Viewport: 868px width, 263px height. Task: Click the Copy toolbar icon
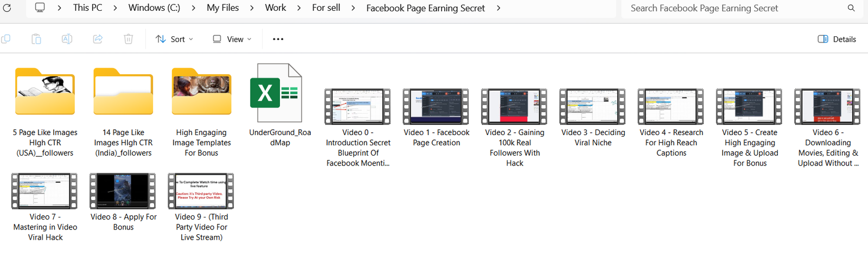coord(6,39)
